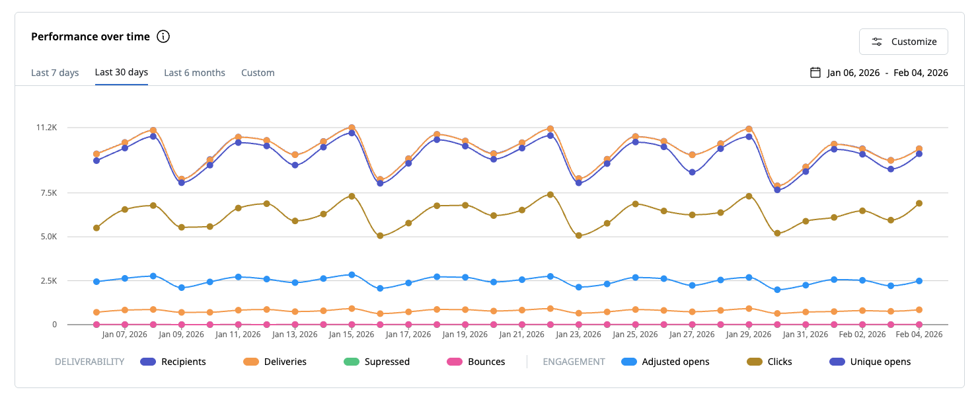Hide the Bounces series via legend
This screenshot has width=980, height=402.
tap(476, 362)
